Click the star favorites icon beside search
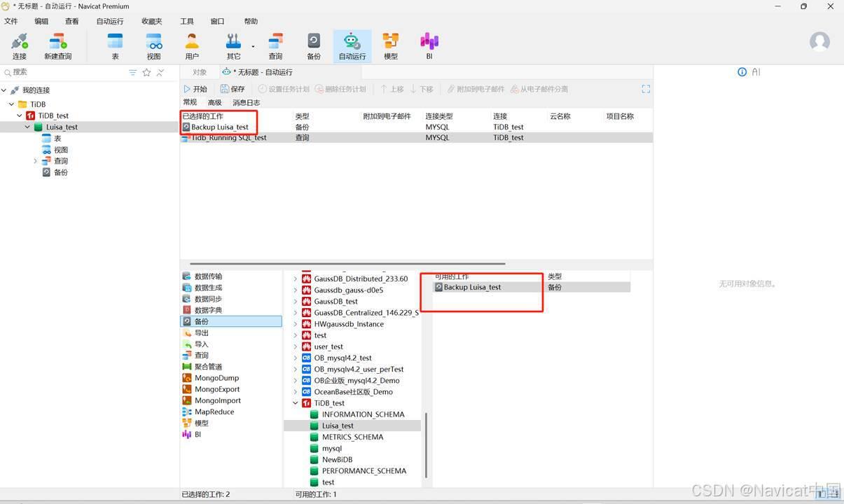Image resolution: width=844 pixels, height=504 pixels. pyautogui.click(x=146, y=72)
